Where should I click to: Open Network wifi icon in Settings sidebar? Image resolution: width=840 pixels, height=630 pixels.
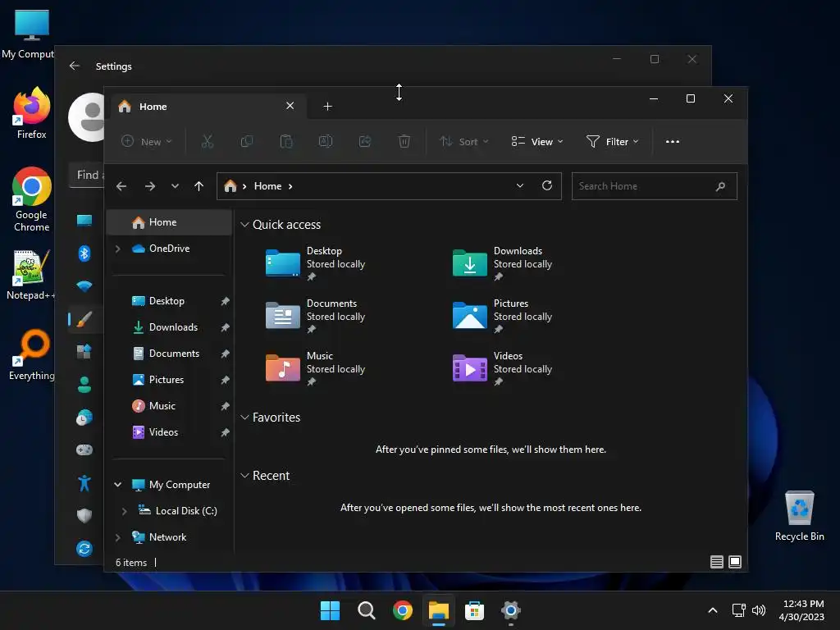coord(84,285)
